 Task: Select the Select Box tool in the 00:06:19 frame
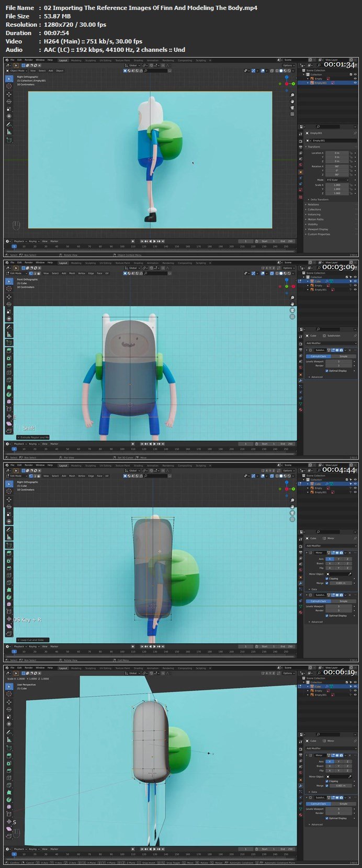(x=9, y=686)
